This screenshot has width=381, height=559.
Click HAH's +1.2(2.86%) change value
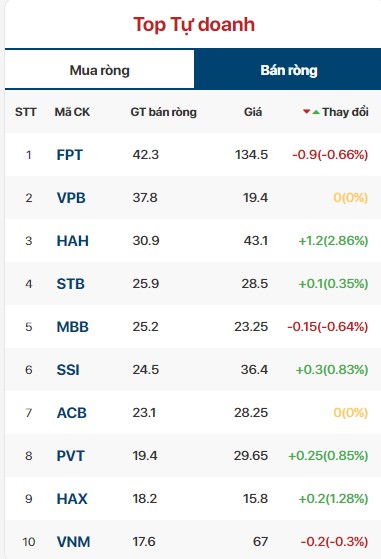coord(333,241)
